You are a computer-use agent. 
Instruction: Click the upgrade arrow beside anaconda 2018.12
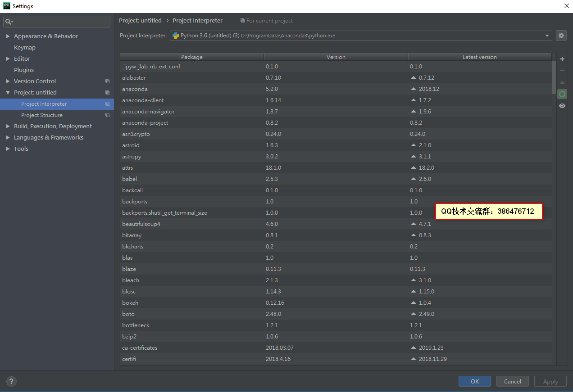point(414,89)
